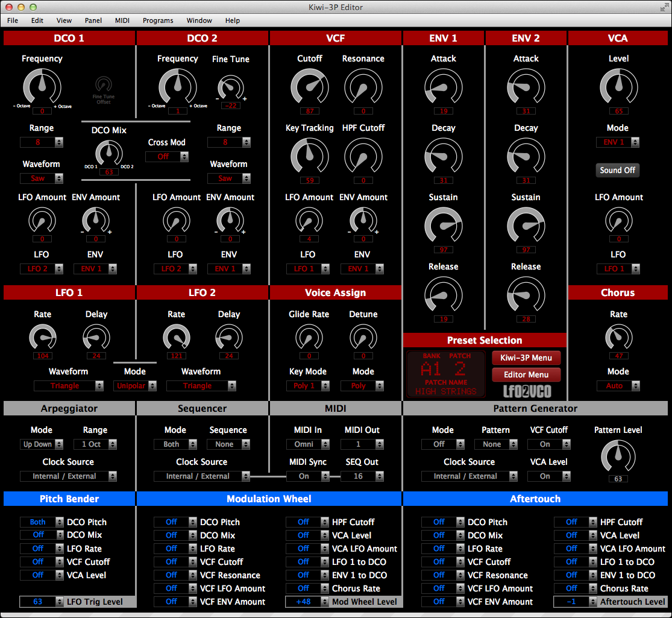Toggle Aftertouch VCA Level setting

(x=576, y=535)
